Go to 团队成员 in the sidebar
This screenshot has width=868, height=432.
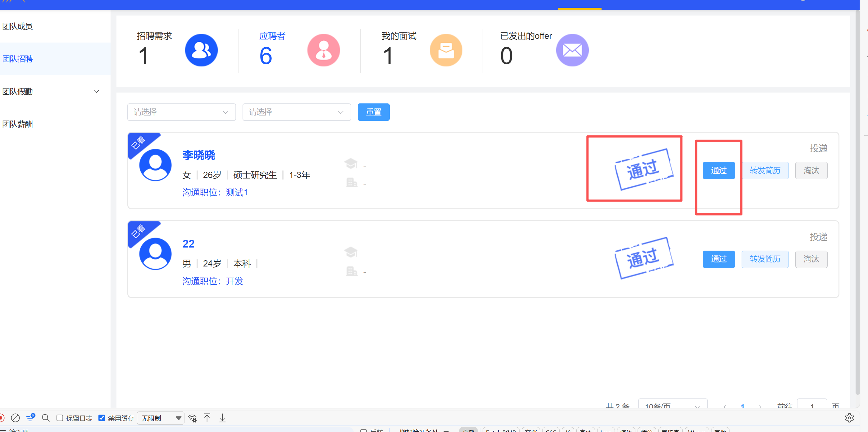17,26
